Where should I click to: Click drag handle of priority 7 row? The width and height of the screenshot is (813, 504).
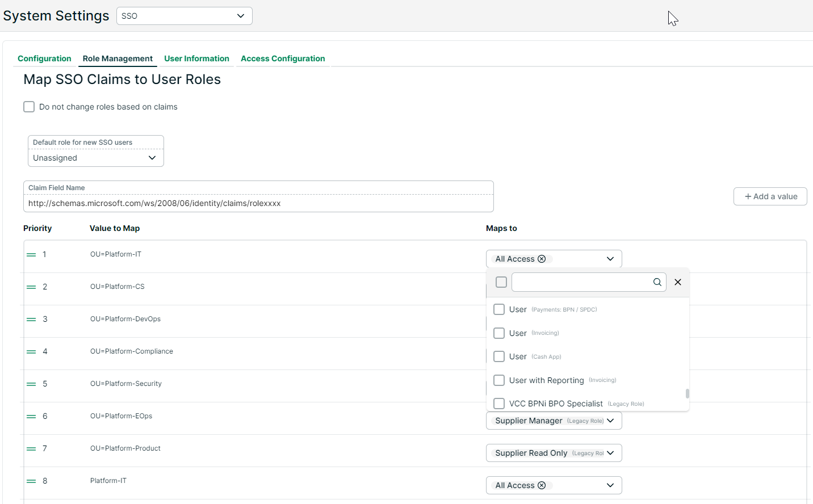(x=31, y=449)
